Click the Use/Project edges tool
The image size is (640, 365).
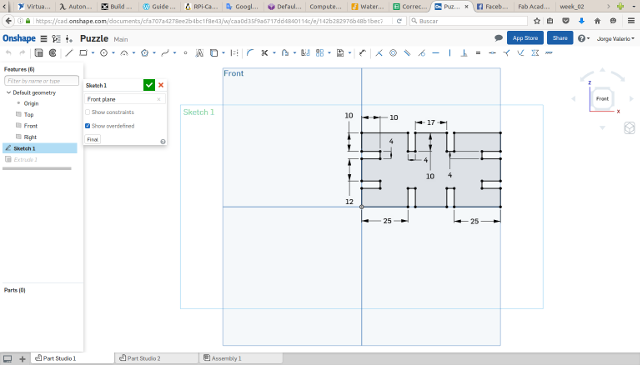click(213, 53)
